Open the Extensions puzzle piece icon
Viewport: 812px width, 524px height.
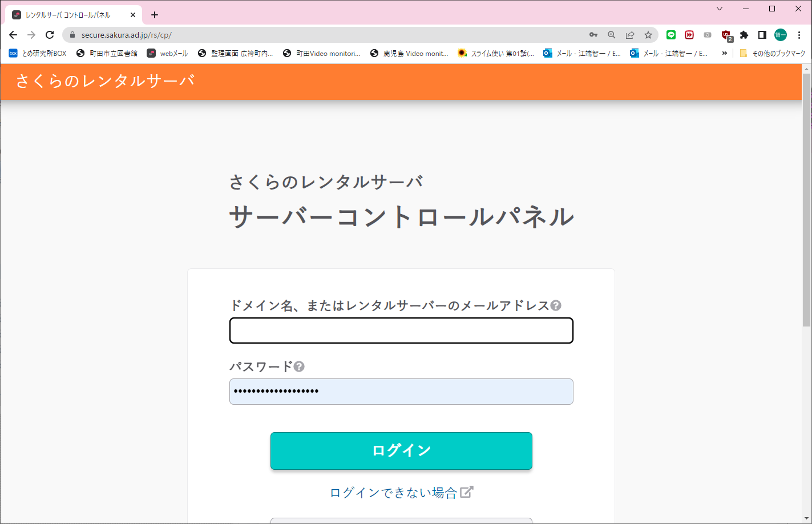coord(744,35)
